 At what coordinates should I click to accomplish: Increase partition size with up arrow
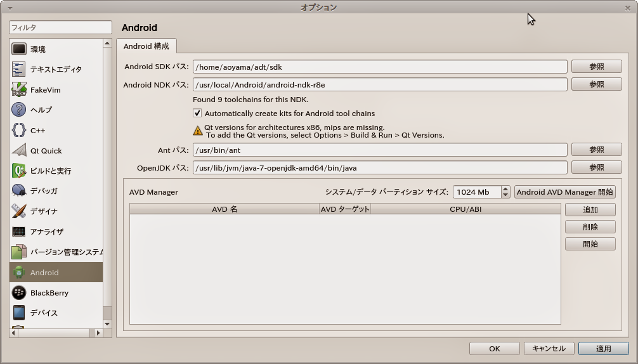pos(505,189)
